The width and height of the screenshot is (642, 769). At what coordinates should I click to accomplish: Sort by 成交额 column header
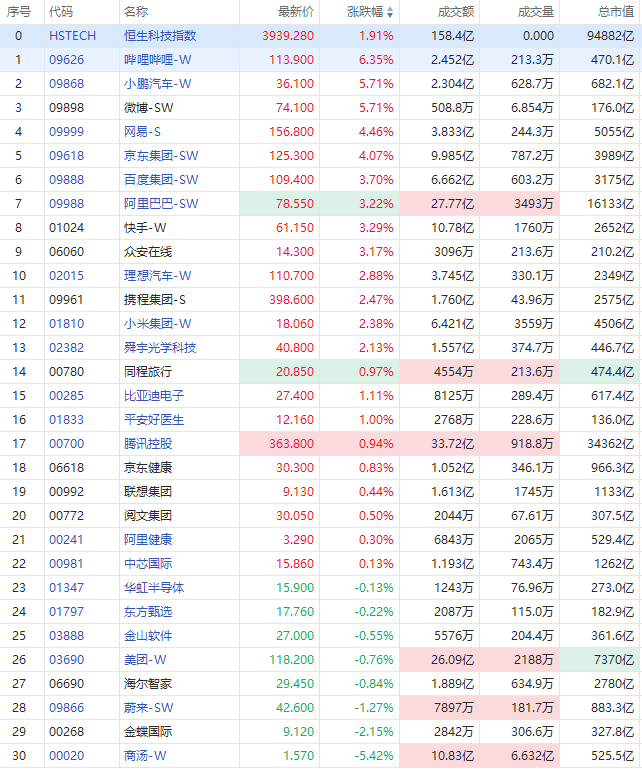pos(456,12)
